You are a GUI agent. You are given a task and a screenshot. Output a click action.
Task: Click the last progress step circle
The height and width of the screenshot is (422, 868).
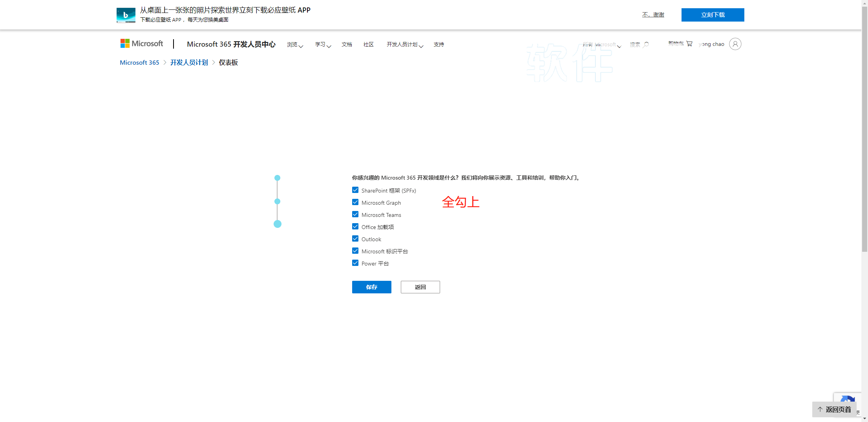[x=277, y=224]
